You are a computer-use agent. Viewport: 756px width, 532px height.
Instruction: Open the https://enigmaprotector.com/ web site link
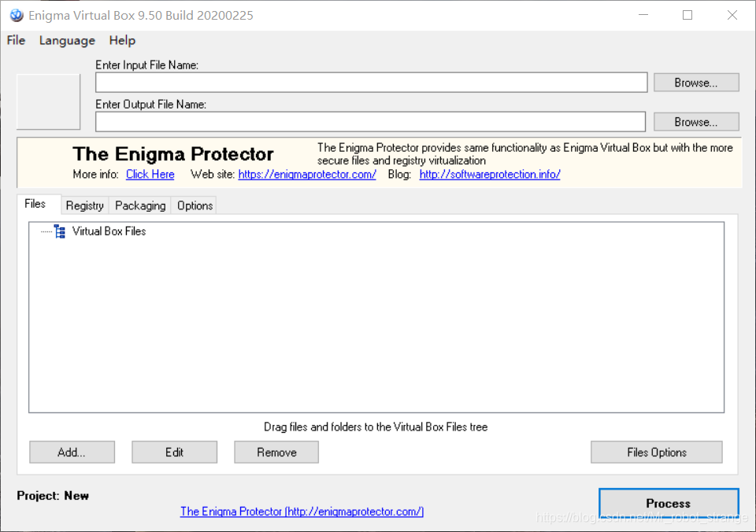pos(307,175)
